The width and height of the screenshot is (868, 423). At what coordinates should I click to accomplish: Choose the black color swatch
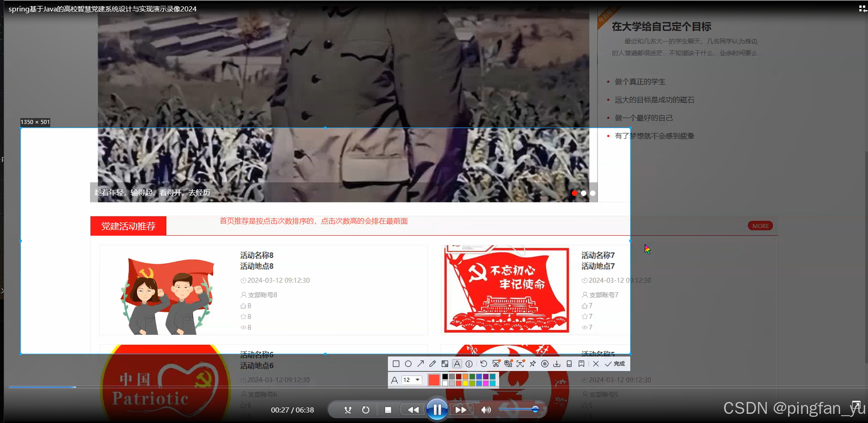pyautogui.click(x=445, y=377)
